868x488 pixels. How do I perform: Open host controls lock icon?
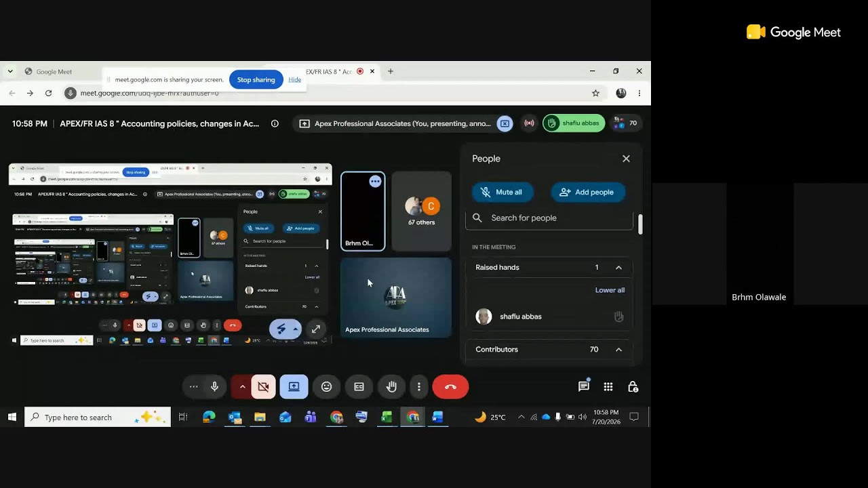click(x=633, y=387)
